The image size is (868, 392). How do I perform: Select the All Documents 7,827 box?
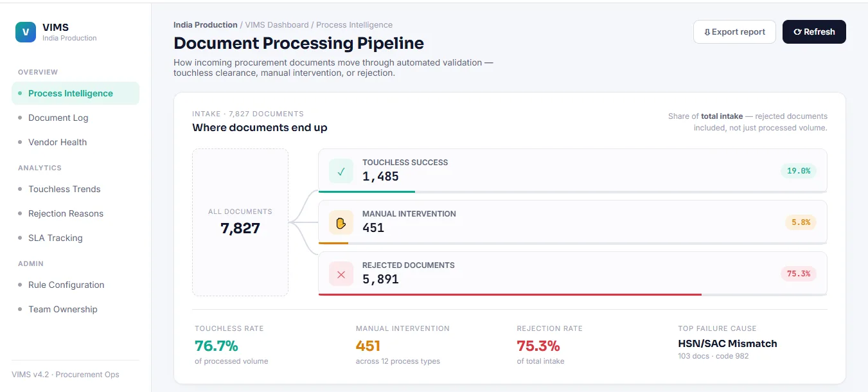240,222
